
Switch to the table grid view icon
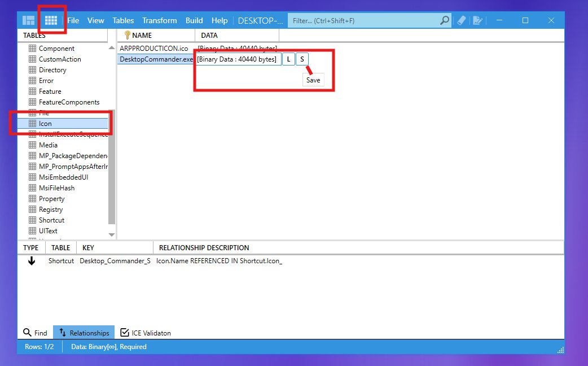51,20
